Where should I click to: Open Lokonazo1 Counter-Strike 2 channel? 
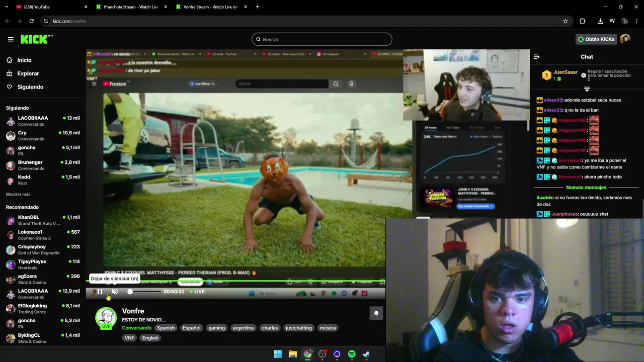click(x=42, y=235)
